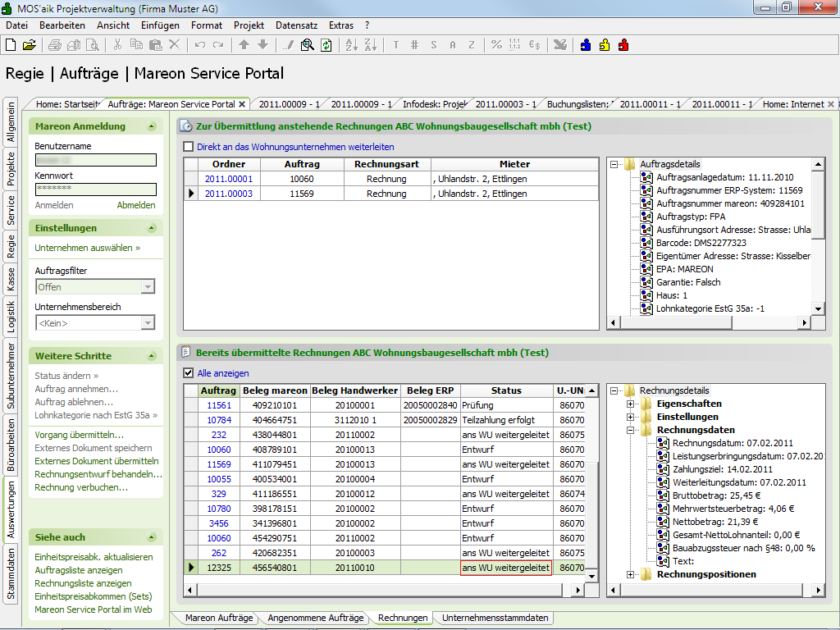The image size is (840, 630).
Task: Collapse the Mareon Anmeldung panel
Action: pyautogui.click(x=151, y=126)
